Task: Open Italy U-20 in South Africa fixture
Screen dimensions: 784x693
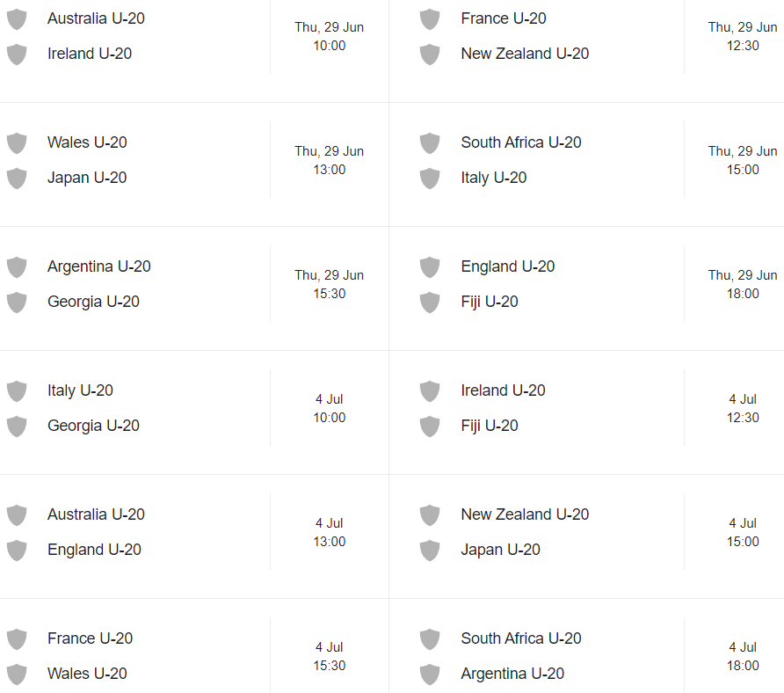Action: tap(493, 178)
